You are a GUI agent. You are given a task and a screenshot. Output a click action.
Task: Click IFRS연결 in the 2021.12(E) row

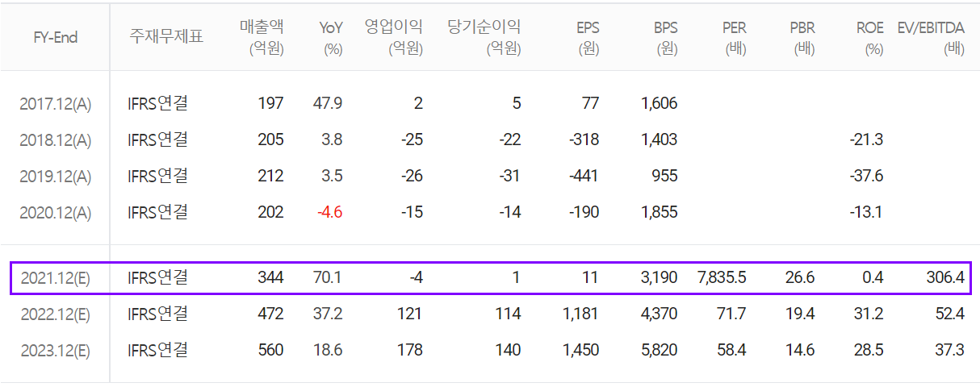pyautogui.click(x=158, y=277)
